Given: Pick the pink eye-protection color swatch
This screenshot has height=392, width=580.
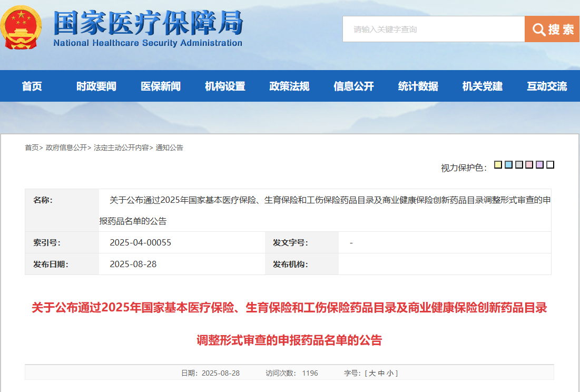Looking at the screenshot, I should tap(529, 165).
